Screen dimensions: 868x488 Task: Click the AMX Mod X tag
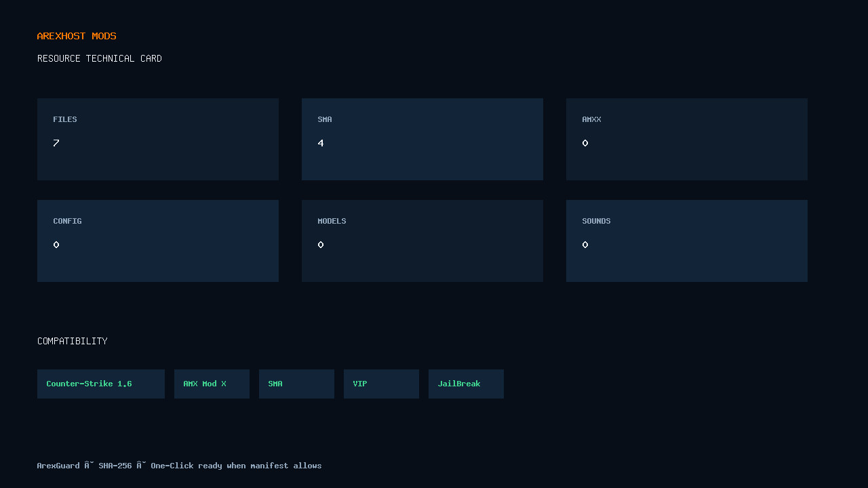[212, 384]
